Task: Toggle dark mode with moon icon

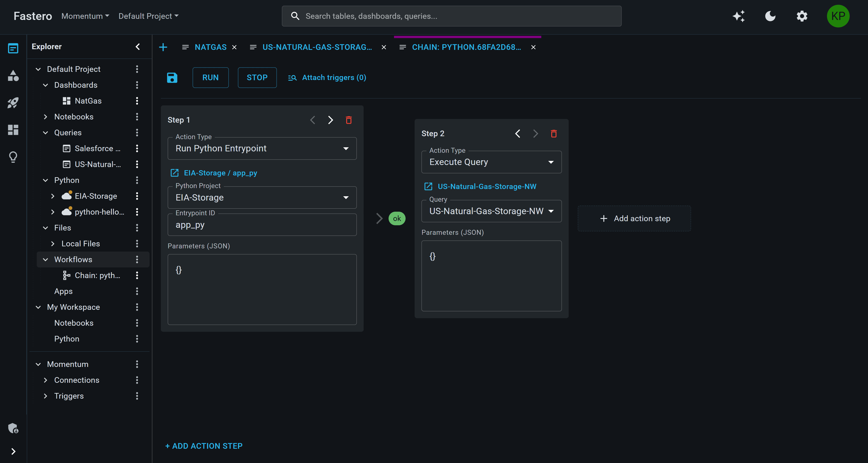Action: click(x=770, y=16)
